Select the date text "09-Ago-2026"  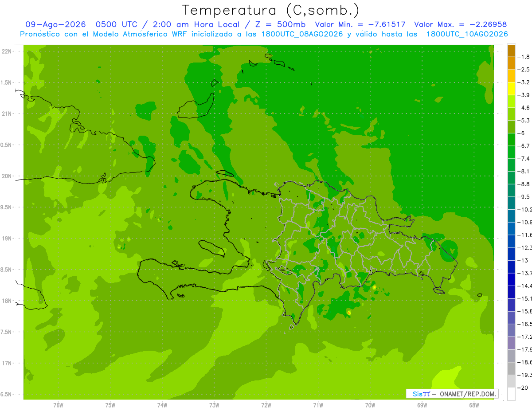55,24
